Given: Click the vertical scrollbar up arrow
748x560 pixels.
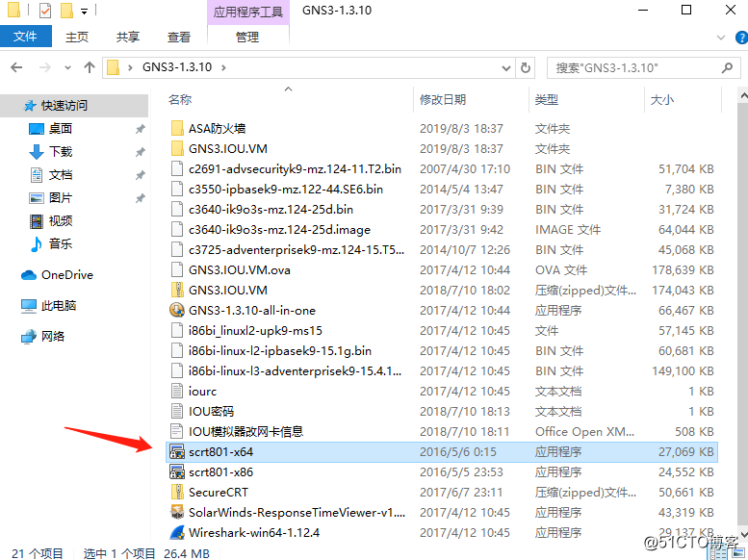Looking at the screenshot, I should [x=743, y=96].
